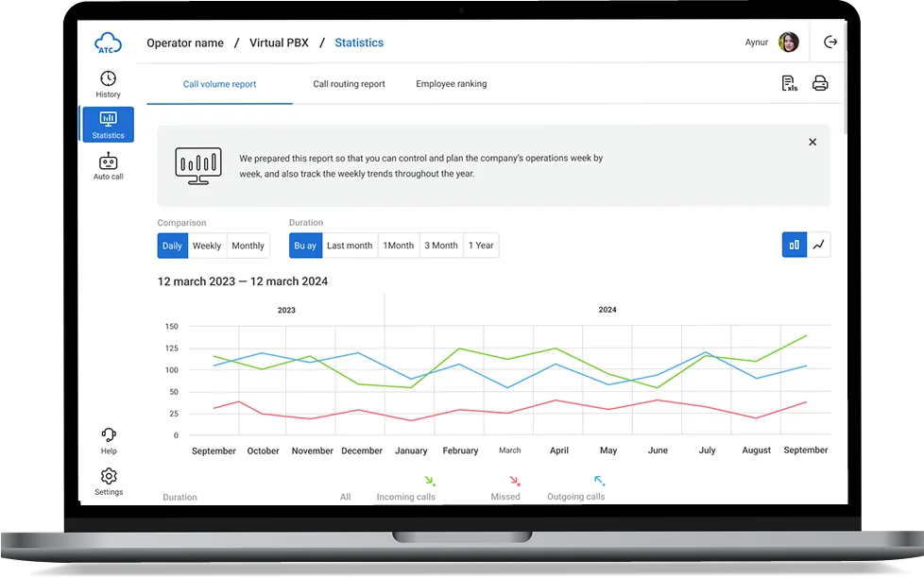Click the monitor chart icon in banner
The image size is (924, 578).
198,165
